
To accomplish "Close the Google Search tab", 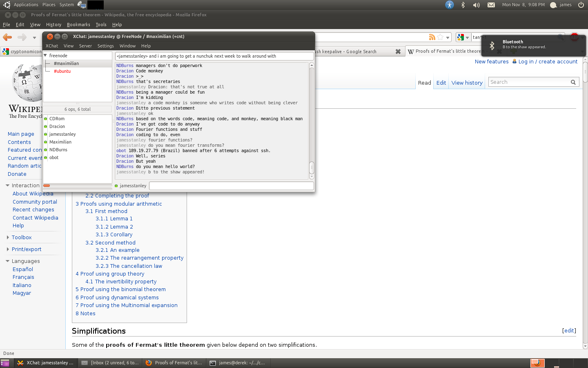I will point(398,52).
